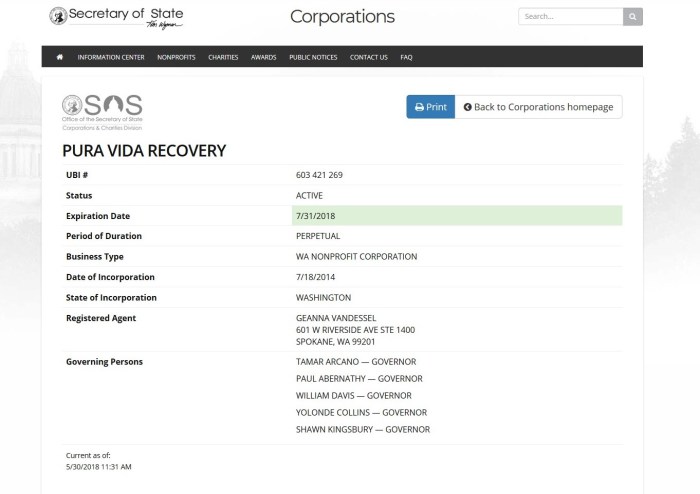
Task: Open the Contact Us page
Action: [368, 57]
